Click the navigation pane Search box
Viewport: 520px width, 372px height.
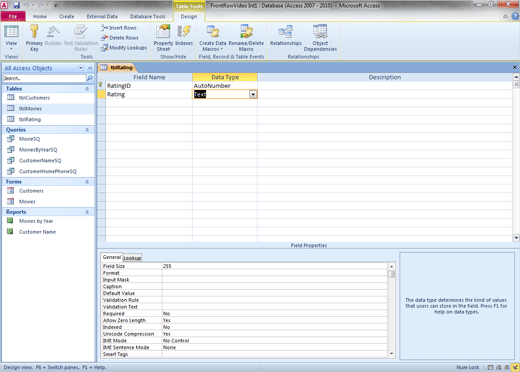coord(44,78)
